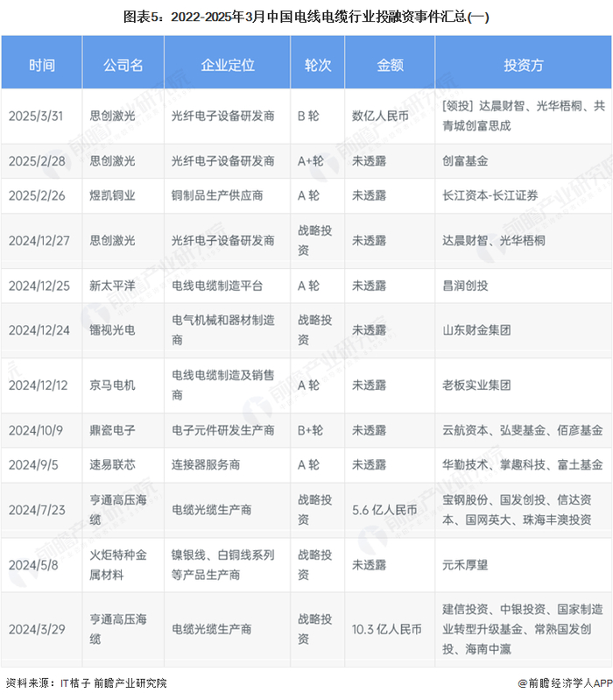
Task: Click A 轮 in the 煜凯铜业 row
Action: 308,195
